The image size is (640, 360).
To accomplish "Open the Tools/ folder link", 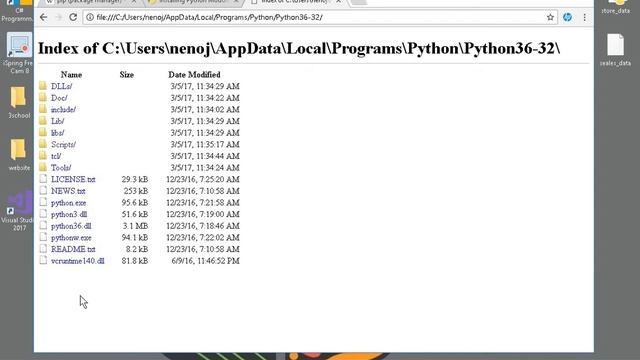I will point(61,168).
